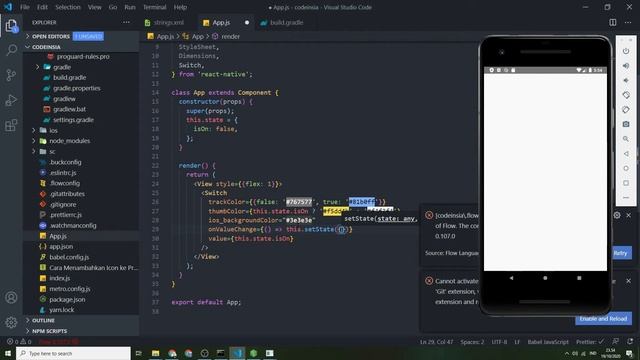Open the Explorer panel more actions ellipsis

[126, 22]
